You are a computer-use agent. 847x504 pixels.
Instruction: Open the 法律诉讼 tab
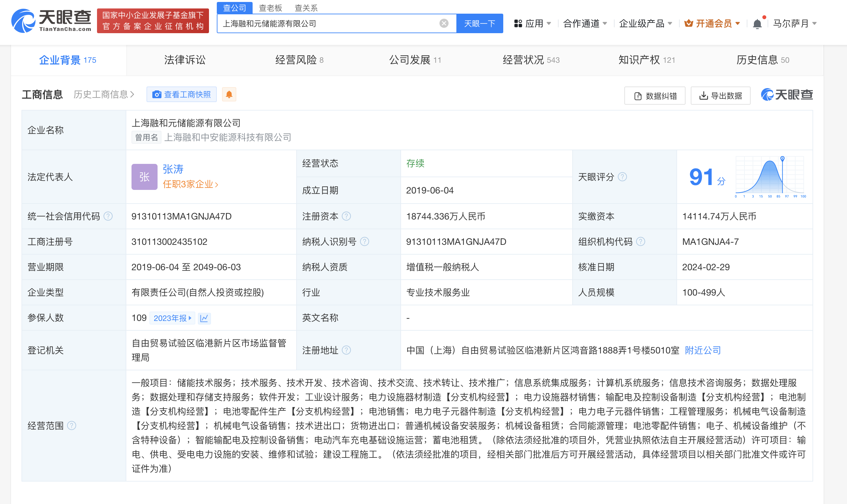pos(185,60)
